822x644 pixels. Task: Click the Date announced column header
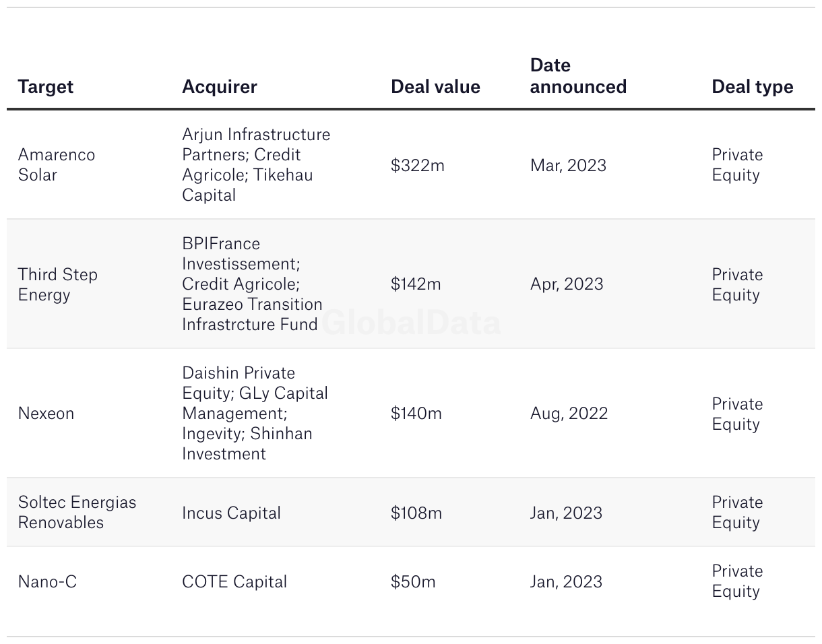pos(578,76)
